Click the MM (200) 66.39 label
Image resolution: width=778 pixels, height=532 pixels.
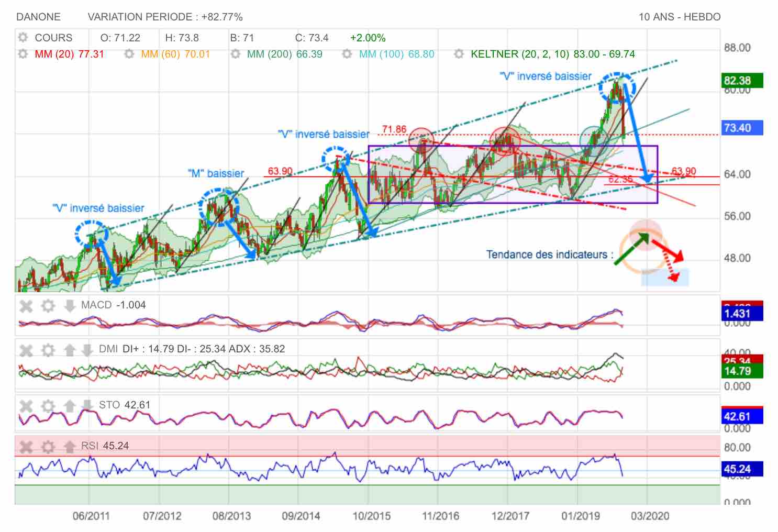[285, 54]
